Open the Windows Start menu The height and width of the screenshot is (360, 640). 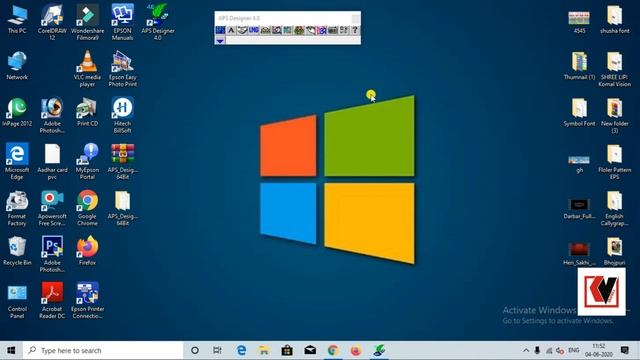coord(11,350)
